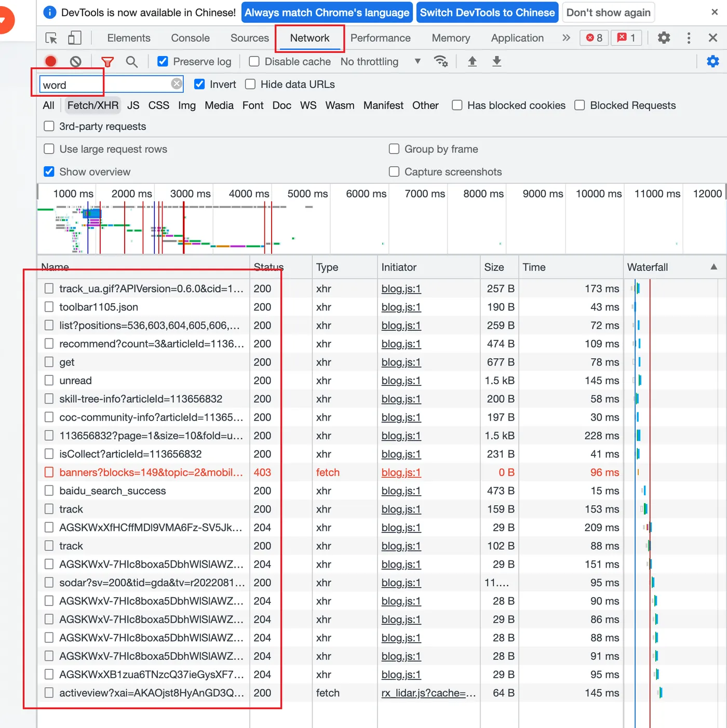727x728 pixels.
Task: Enable Use large request rows
Action: [49, 149]
